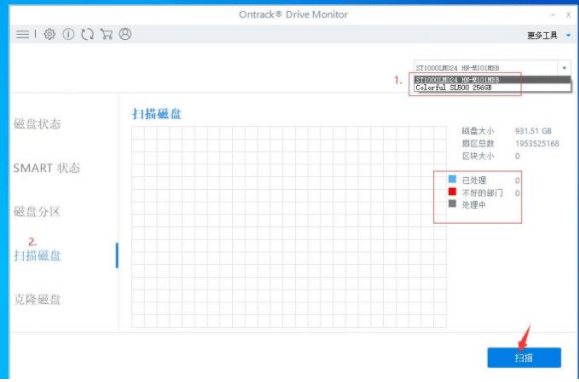Open settings via the gear icon

point(49,34)
